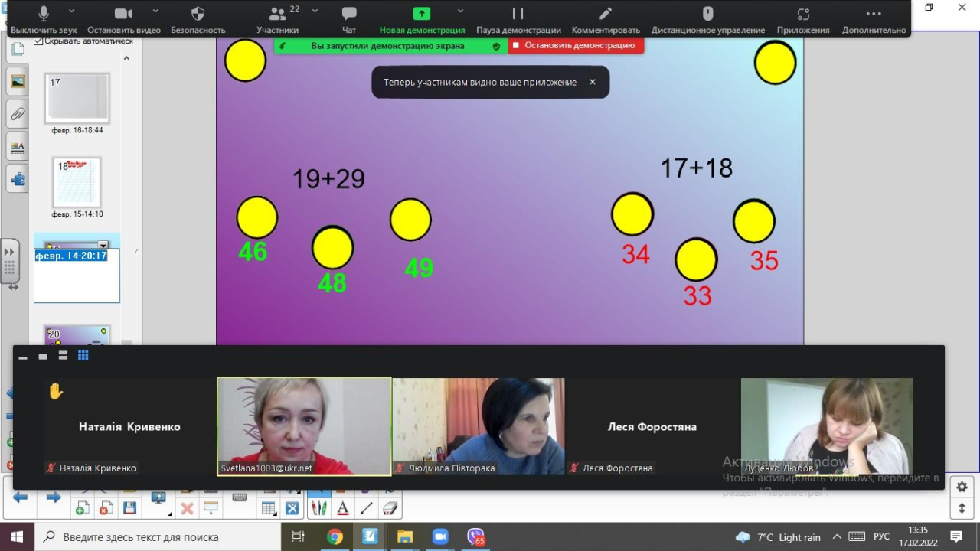This screenshot has width=980, height=551.
Task: Select page 18 thumbnail февр. 15-14:10
Action: [77, 182]
